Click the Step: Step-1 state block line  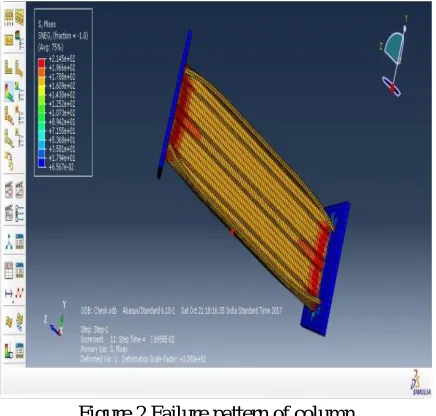click(x=94, y=330)
